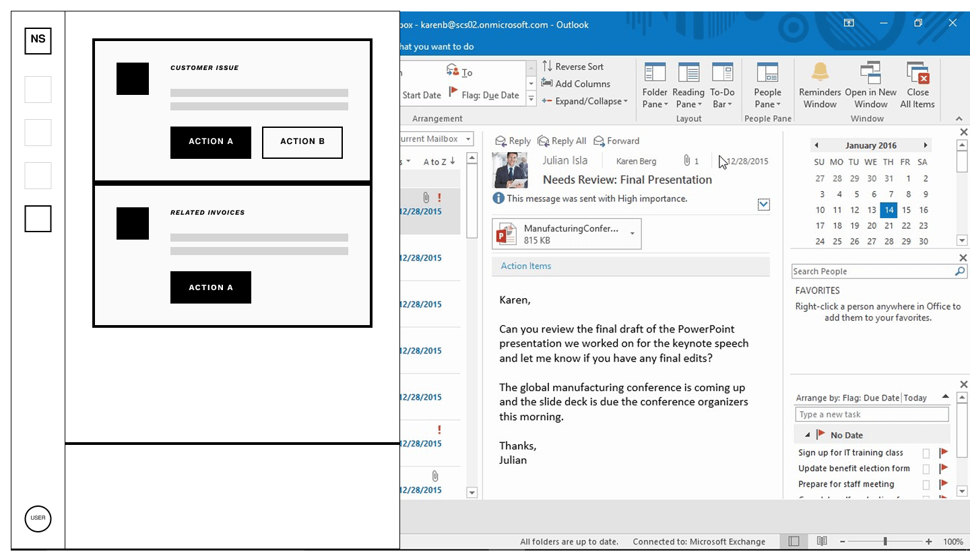Close the Tasks section of To-Do Bar
The image size is (970, 560).
click(x=963, y=384)
